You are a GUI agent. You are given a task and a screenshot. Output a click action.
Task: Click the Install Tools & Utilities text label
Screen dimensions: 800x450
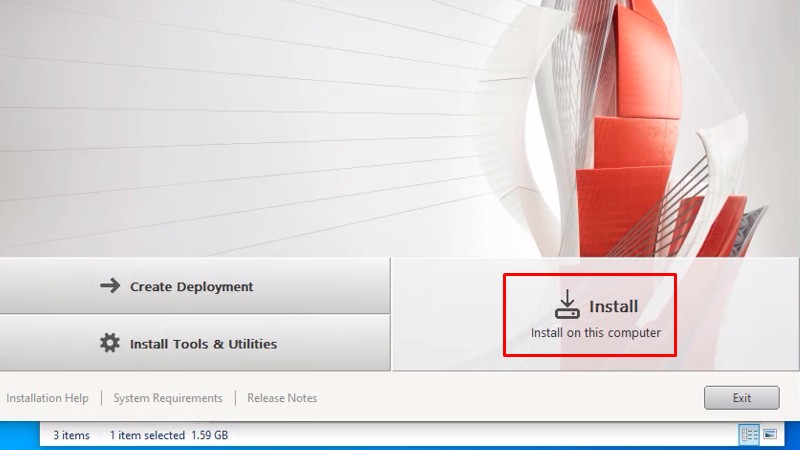pos(203,344)
